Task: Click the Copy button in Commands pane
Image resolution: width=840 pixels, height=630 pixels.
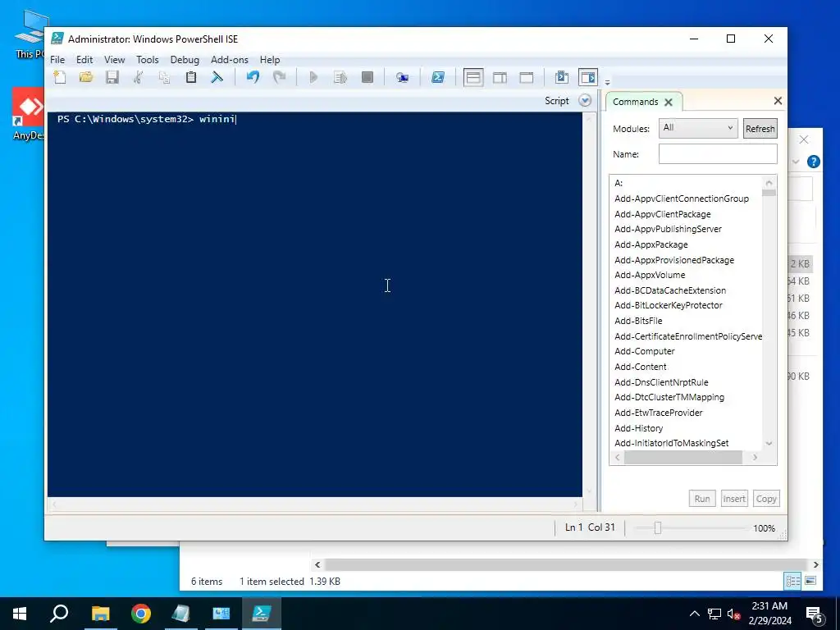Action: 766,499
